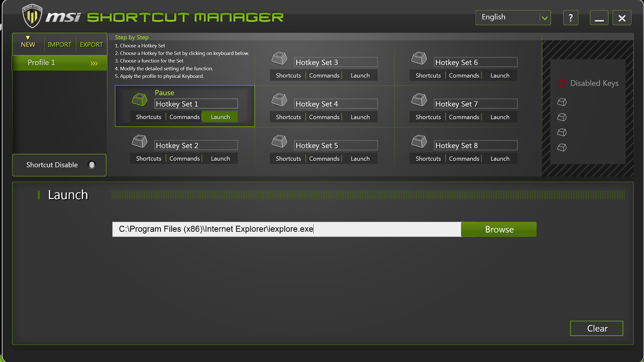
Task: Select the first Disabled Keys keycap slot
Action: coord(562,102)
